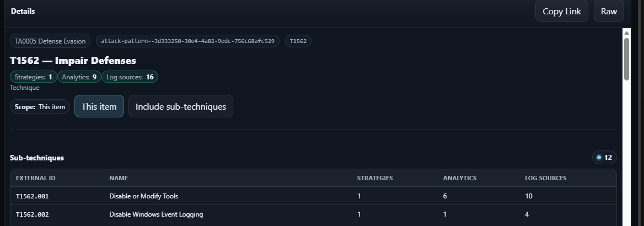This screenshot has width=644, height=226.
Task: Open T1562.002 Disable Windows Event Logging row
Action: (x=155, y=214)
